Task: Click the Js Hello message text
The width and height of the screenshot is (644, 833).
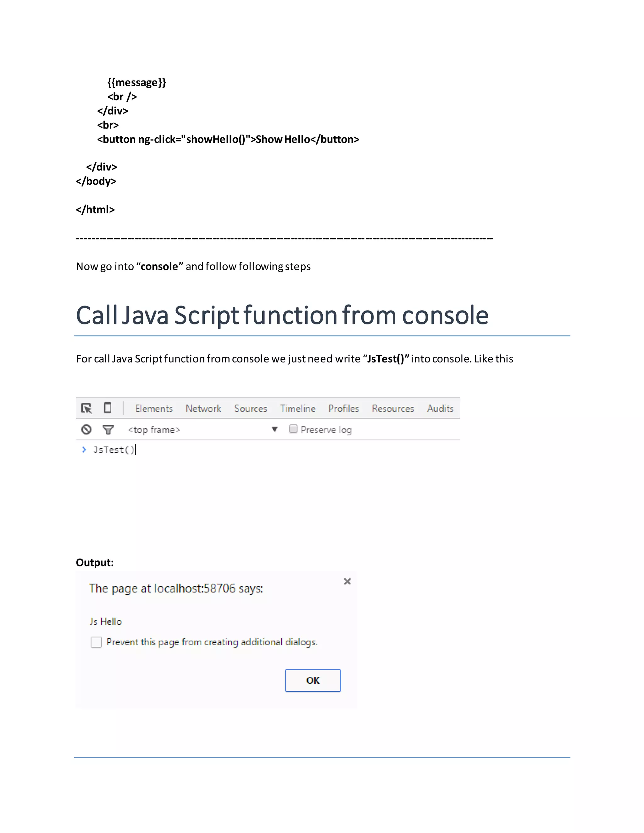Action: tap(106, 621)
